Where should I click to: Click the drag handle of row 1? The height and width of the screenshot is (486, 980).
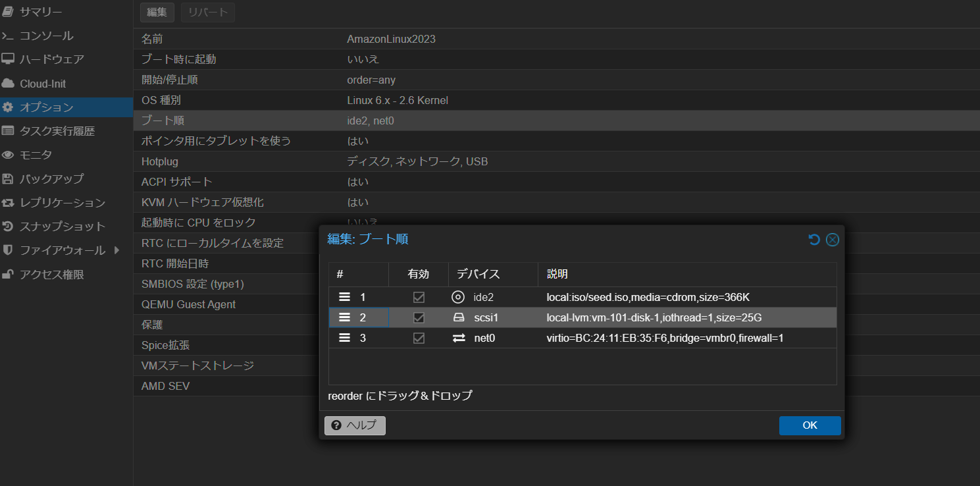tap(344, 298)
